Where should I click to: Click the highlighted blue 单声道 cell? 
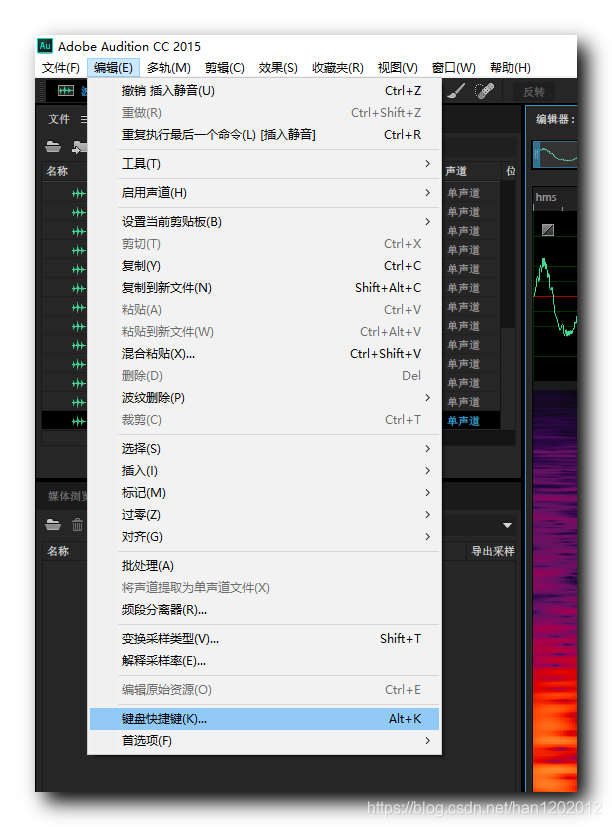[463, 421]
